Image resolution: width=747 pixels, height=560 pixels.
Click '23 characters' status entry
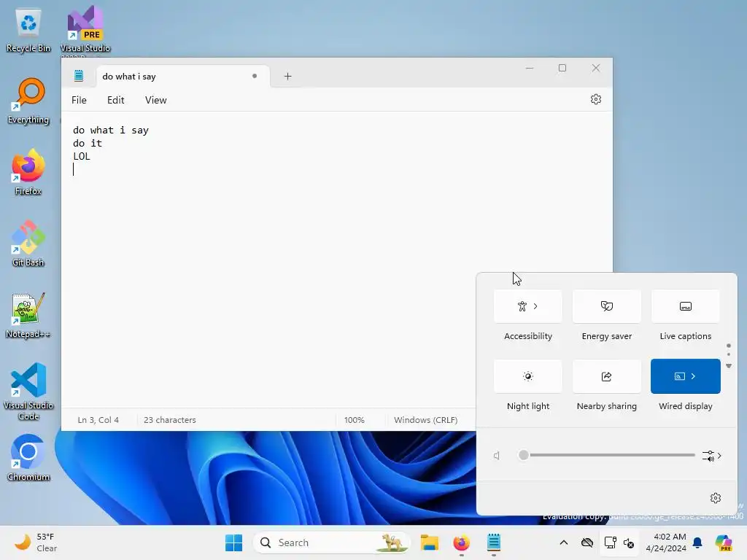click(x=170, y=420)
